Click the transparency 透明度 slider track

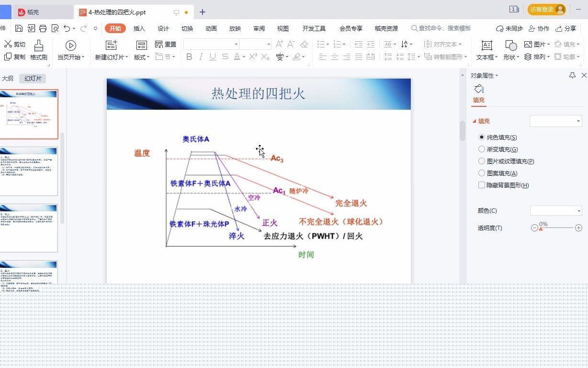(x=556, y=228)
